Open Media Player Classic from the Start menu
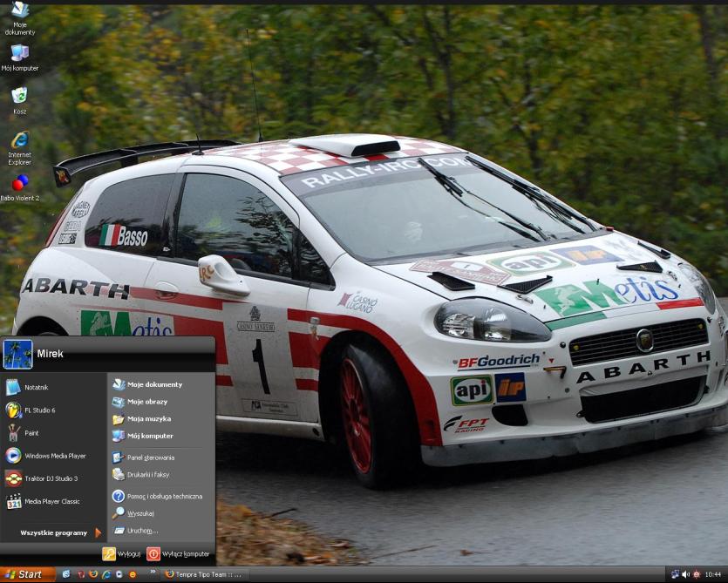Viewport: 728px width, 583px height. tap(53, 501)
